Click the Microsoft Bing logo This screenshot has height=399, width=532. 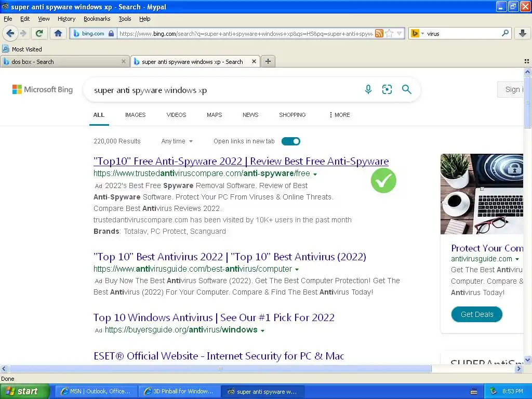[43, 89]
